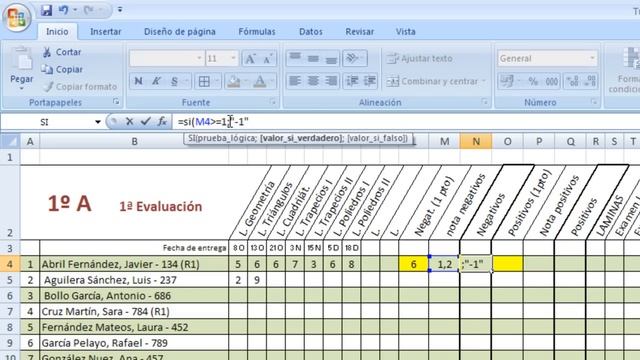Align text right
This screenshot has width=640, height=360.
click(331, 81)
